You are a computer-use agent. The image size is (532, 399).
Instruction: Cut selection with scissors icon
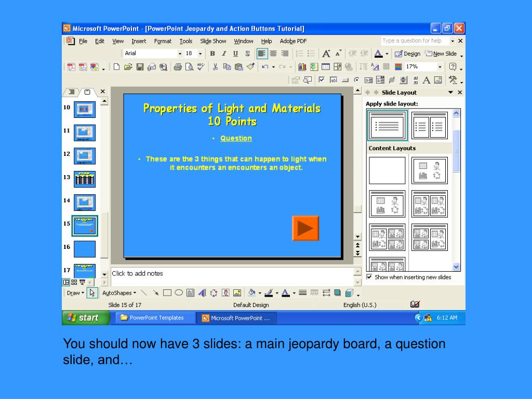point(215,67)
